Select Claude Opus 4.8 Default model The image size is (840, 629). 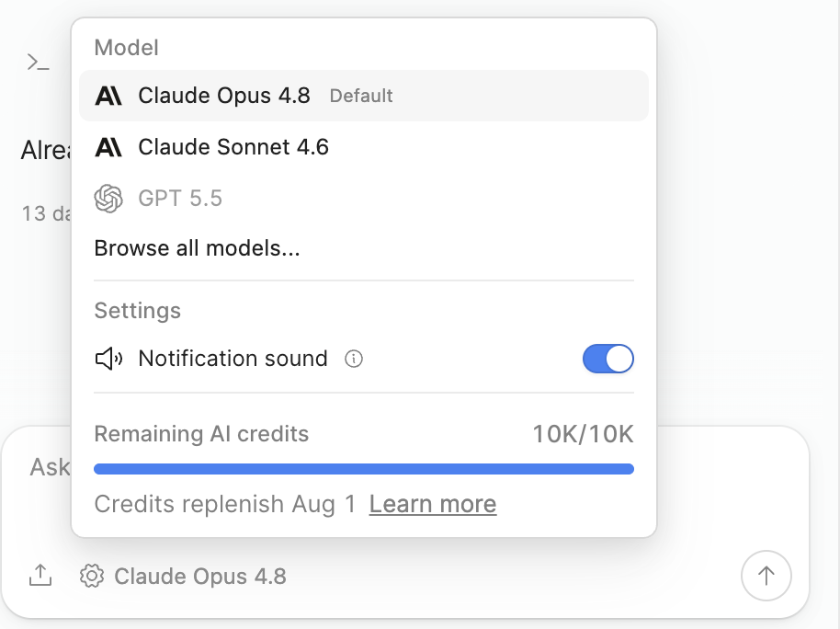(x=364, y=96)
